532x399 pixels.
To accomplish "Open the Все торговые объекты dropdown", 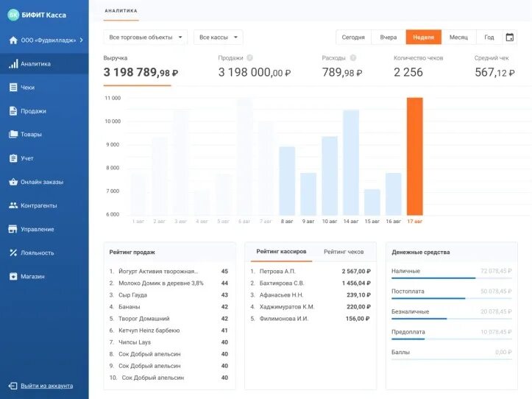I will pyautogui.click(x=146, y=38).
